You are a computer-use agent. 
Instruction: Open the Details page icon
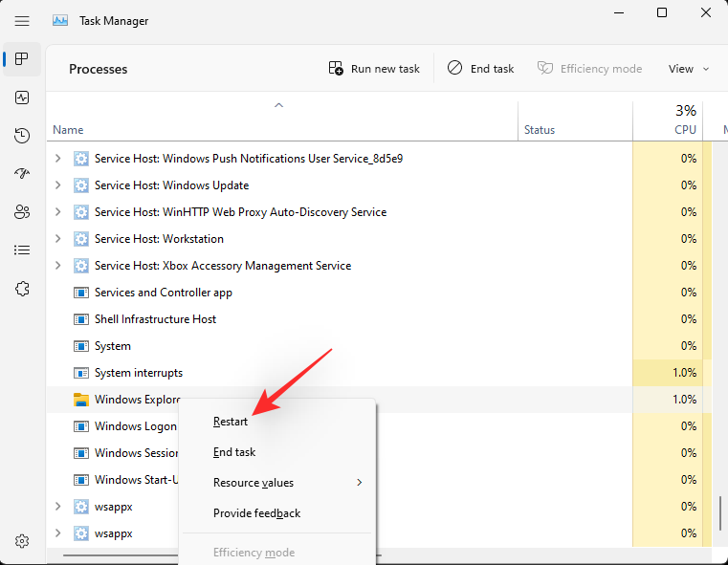22,250
